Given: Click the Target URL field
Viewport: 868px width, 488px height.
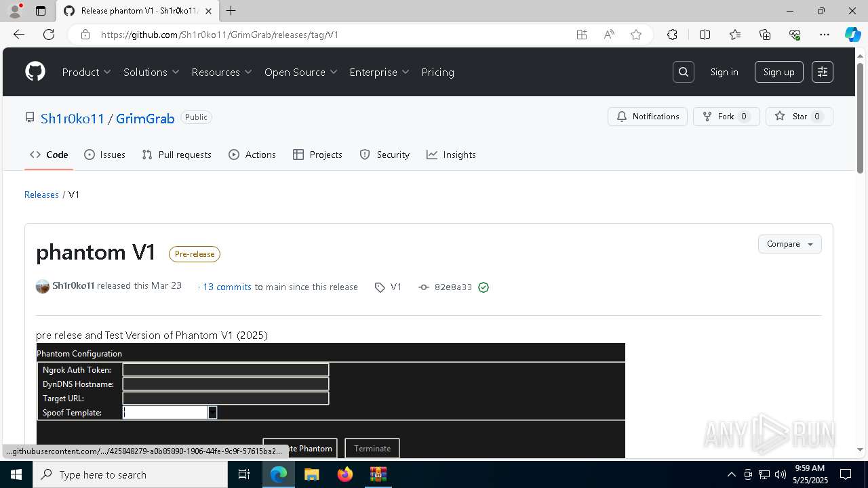Looking at the screenshot, I should coord(226,398).
